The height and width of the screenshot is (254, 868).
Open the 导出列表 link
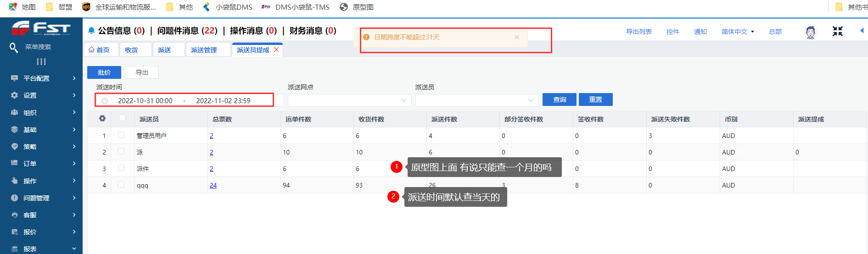click(x=639, y=32)
